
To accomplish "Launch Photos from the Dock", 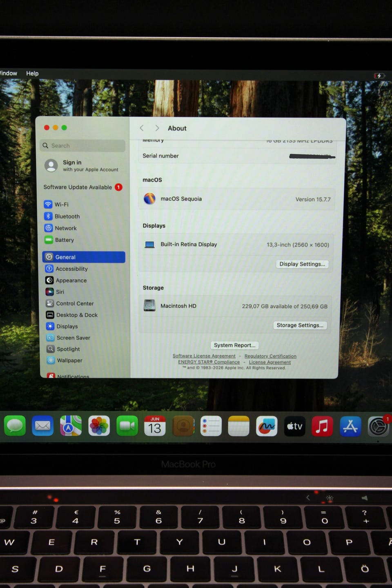I will tap(99, 426).
